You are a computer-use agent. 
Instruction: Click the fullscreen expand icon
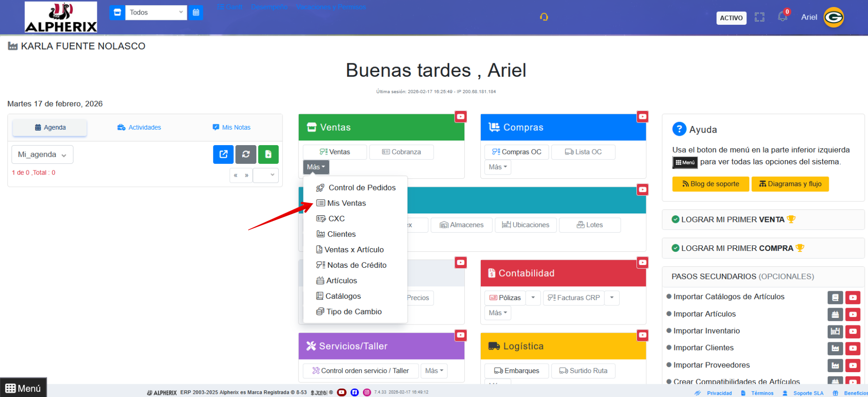[759, 17]
